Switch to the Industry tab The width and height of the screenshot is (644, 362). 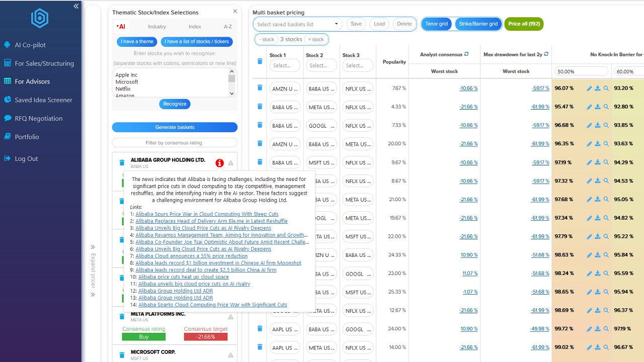coord(157,27)
